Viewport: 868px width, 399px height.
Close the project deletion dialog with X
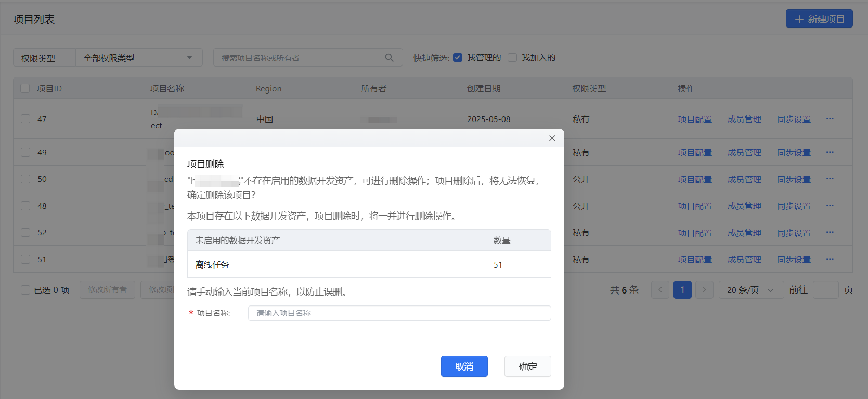click(x=552, y=138)
